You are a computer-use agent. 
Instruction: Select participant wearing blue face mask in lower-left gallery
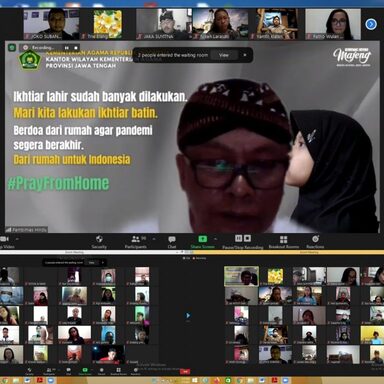(12, 296)
